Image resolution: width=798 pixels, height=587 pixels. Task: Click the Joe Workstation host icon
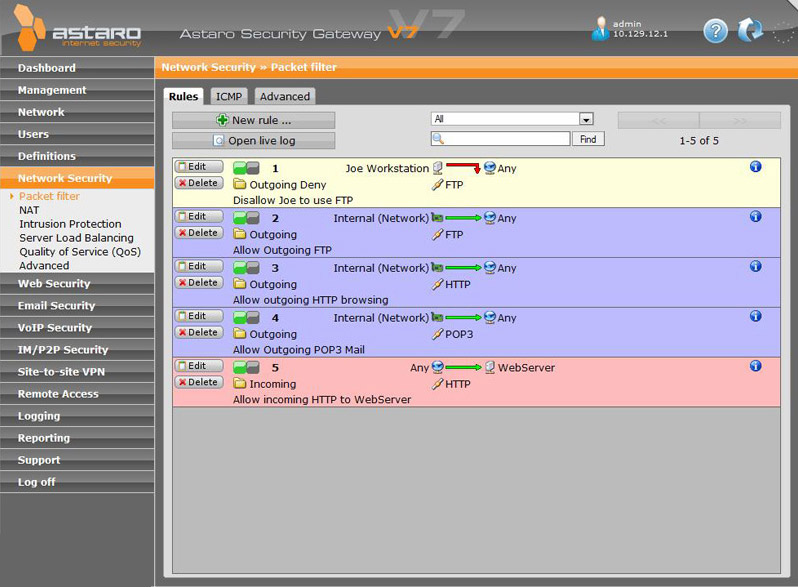coord(438,168)
